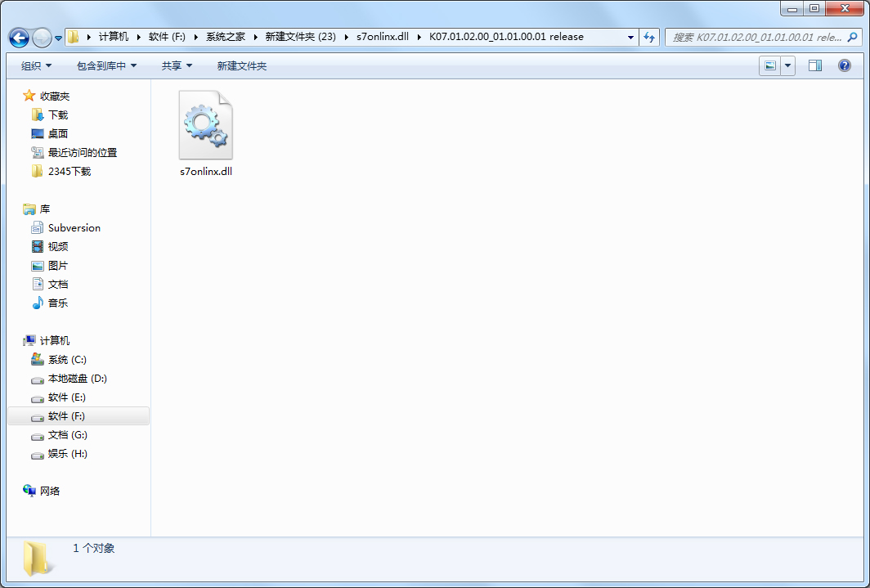Show the preview pane icon
Screen dimensions: 870x588
click(814, 65)
